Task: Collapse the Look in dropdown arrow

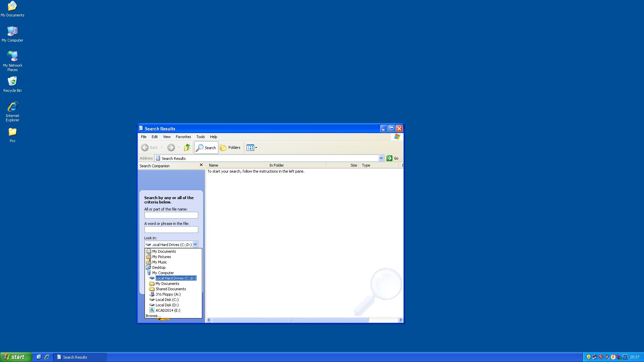Action: pyautogui.click(x=195, y=244)
